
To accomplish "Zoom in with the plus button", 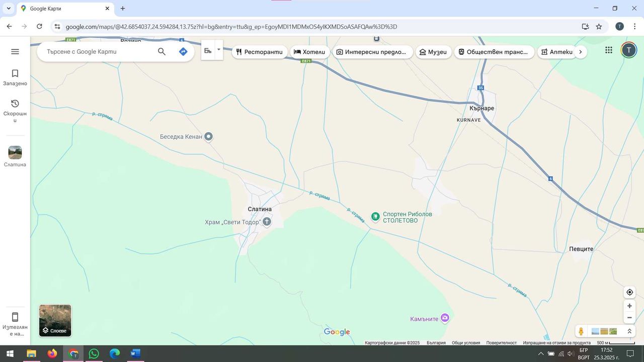I will 629,306.
